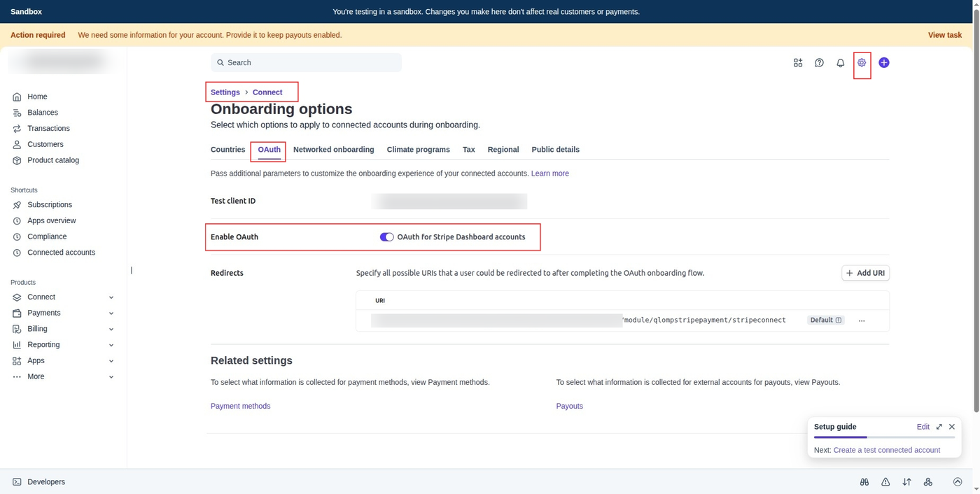Image resolution: width=980 pixels, height=494 pixels.
Task: Click the Reporting bar chart icon
Action: click(x=17, y=345)
